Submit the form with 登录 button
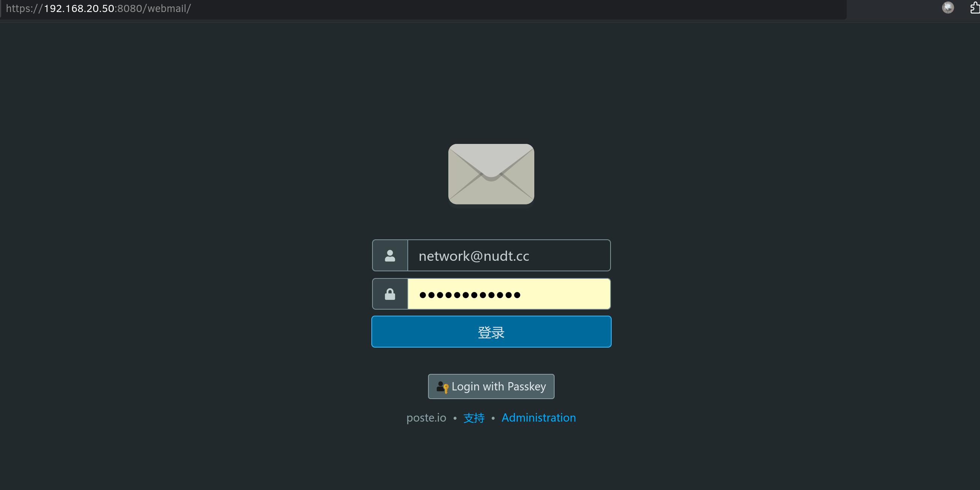The width and height of the screenshot is (980, 490). (x=491, y=332)
